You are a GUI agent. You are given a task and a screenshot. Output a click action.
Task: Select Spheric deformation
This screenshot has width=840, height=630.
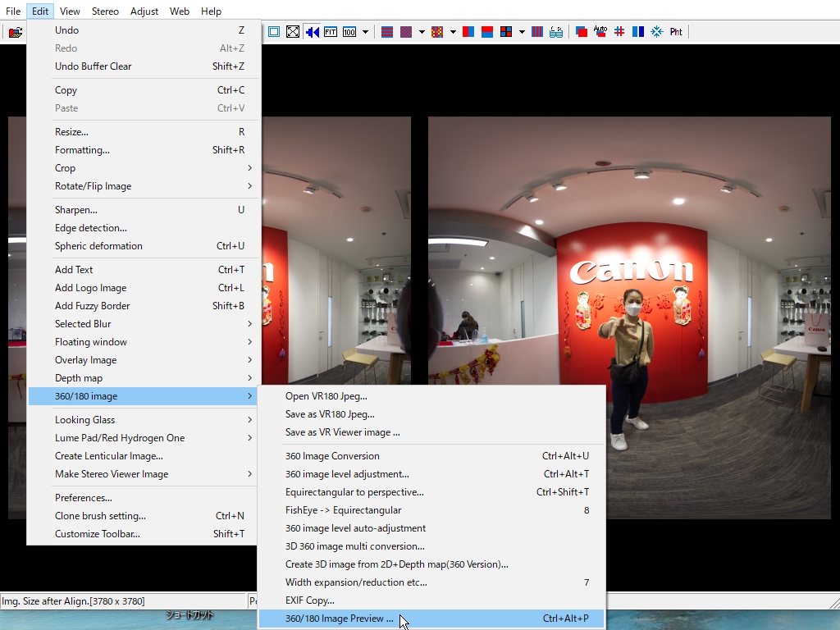[144, 246]
